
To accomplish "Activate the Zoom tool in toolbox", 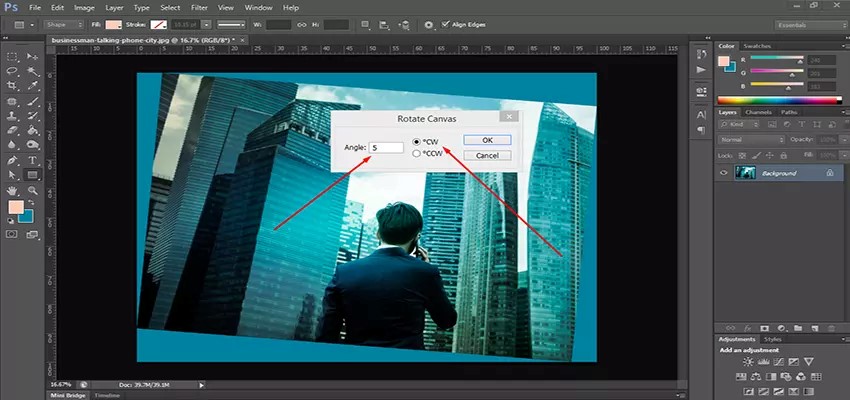I will pyautogui.click(x=33, y=188).
